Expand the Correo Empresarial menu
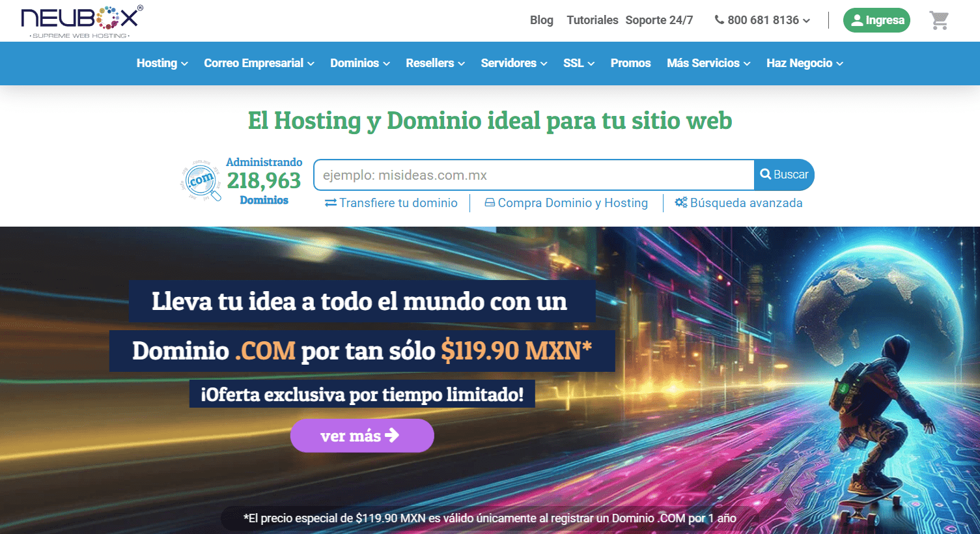The height and width of the screenshot is (534, 980). pos(259,63)
